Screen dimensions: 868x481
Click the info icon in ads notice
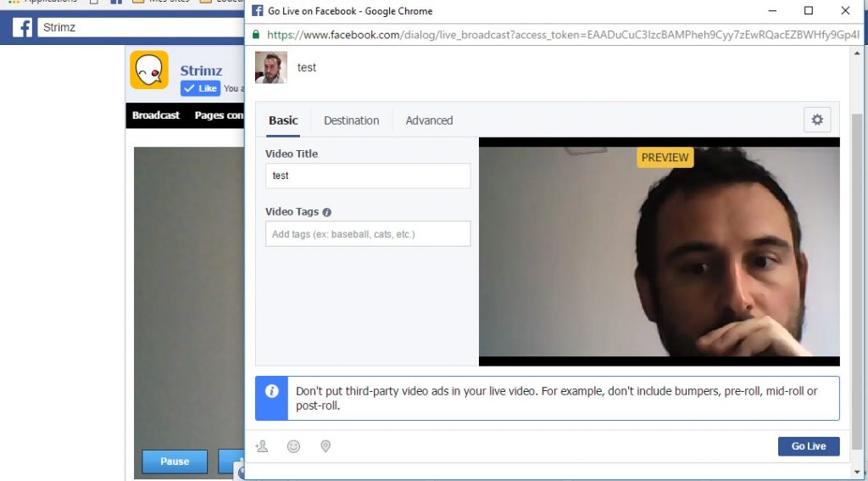(271, 391)
